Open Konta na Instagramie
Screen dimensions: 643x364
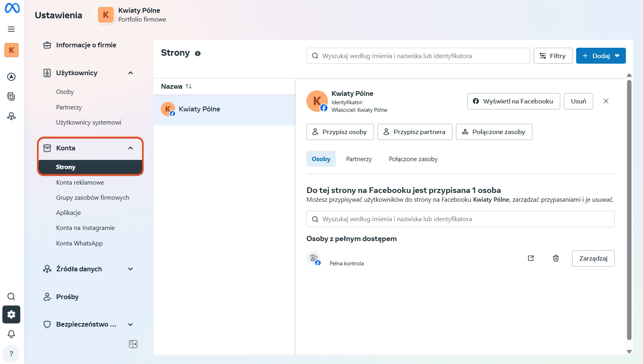click(85, 228)
